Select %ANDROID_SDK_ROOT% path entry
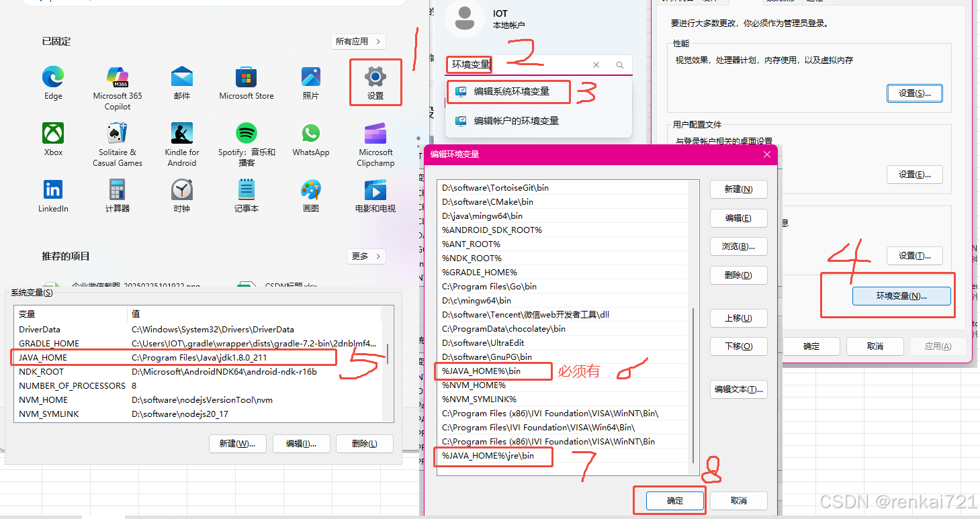980x519 pixels. (x=563, y=230)
